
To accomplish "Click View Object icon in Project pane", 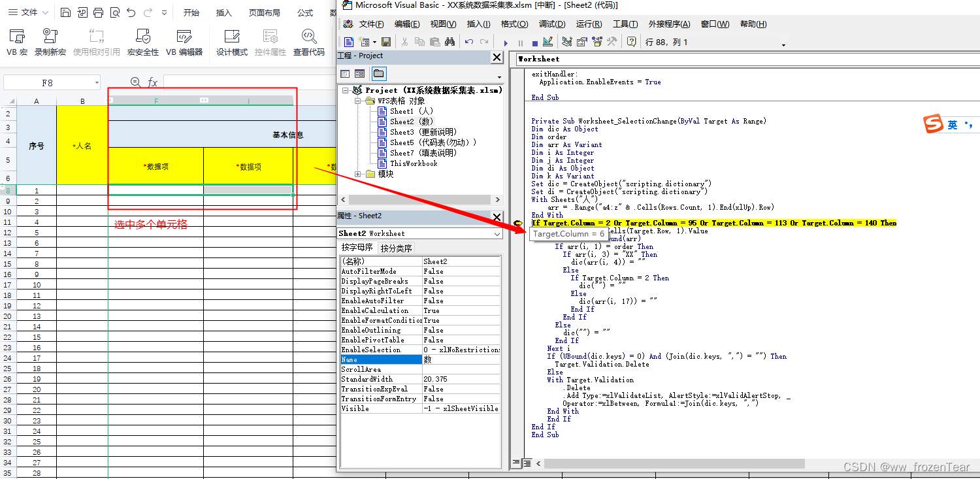I will point(359,74).
